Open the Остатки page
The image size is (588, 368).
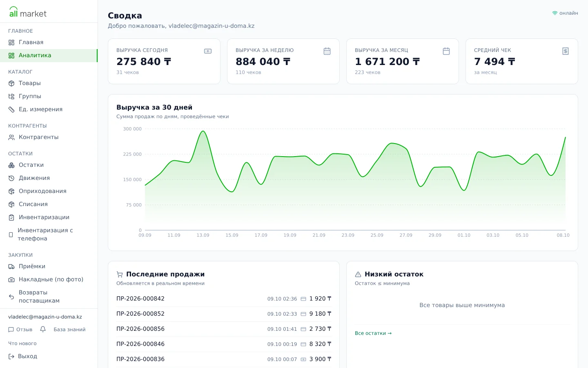tap(49, 165)
